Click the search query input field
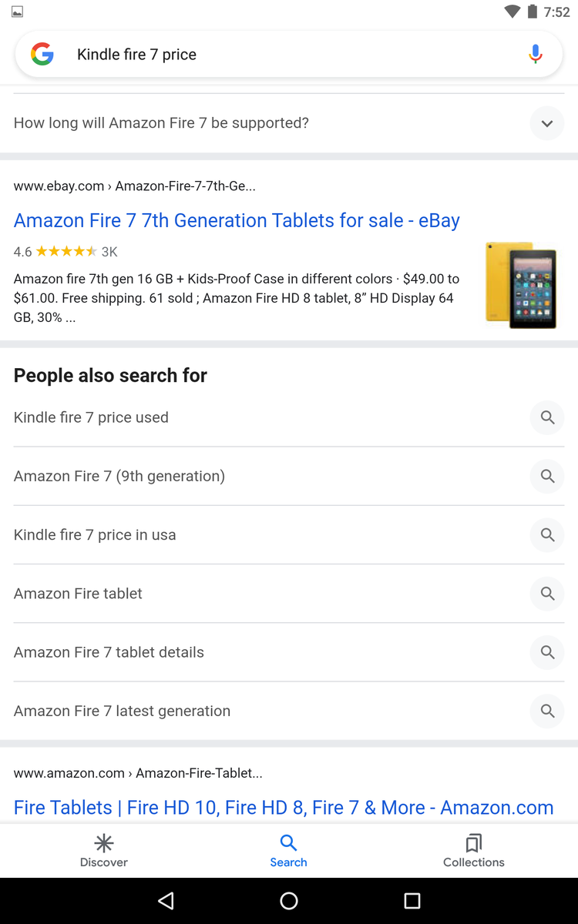Viewport: 578px width, 924px height. (285, 55)
